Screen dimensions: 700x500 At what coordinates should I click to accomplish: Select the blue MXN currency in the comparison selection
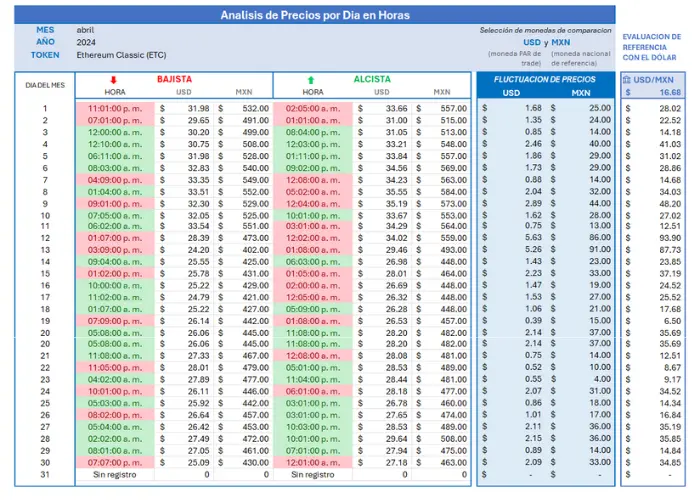pyautogui.click(x=561, y=42)
